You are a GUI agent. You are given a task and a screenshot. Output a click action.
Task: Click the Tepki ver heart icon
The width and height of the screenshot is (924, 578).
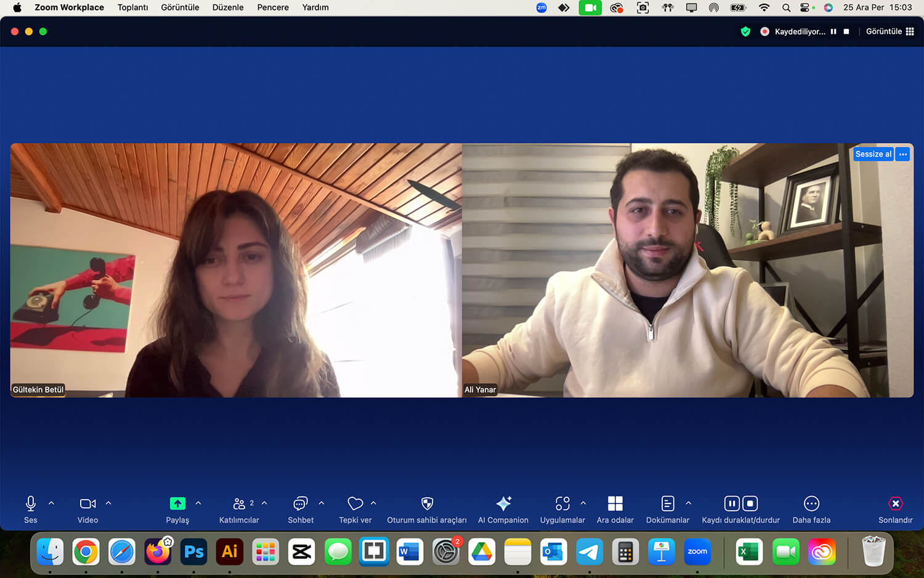(x=355, y=504)
